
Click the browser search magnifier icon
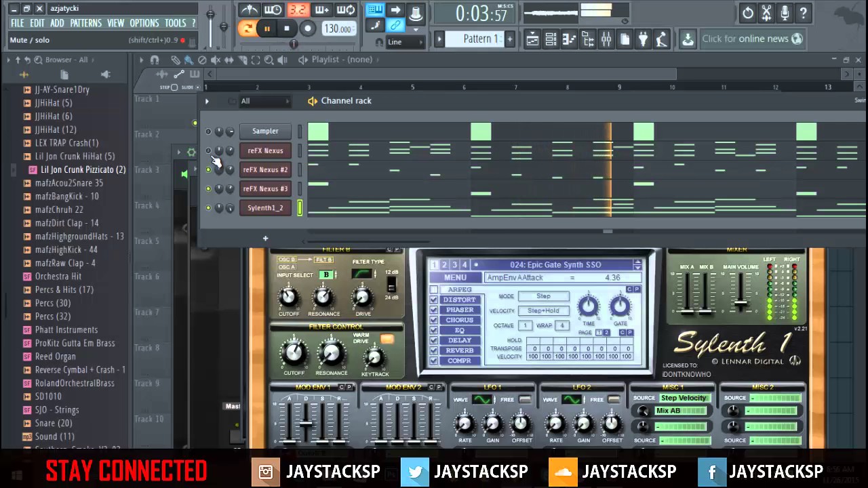point(38,60)
